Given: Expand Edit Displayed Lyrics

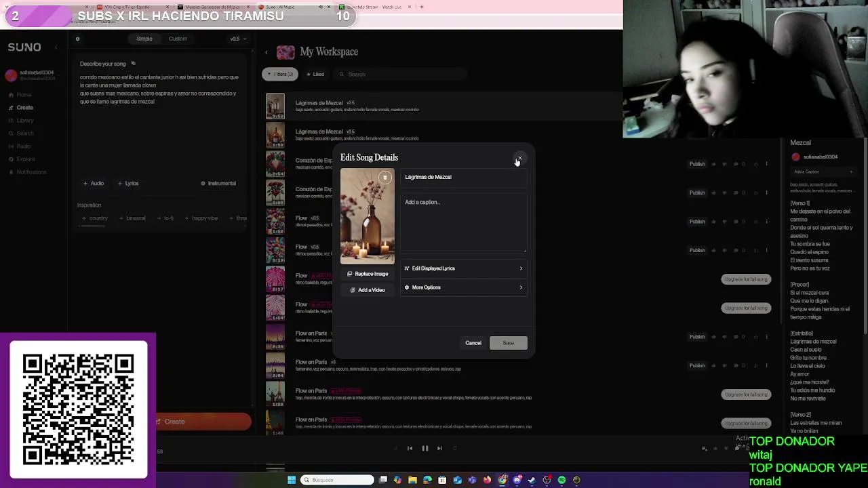Looking at the screenshot, I should tap(464, 268).
